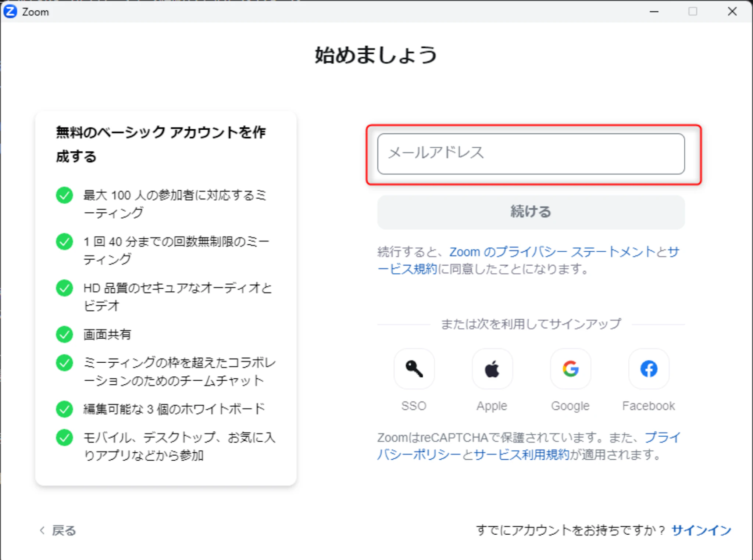Open the プライバシーポリシー link under reCAPTCHA notice
This screenshot has height=560, width=753.
419,455
